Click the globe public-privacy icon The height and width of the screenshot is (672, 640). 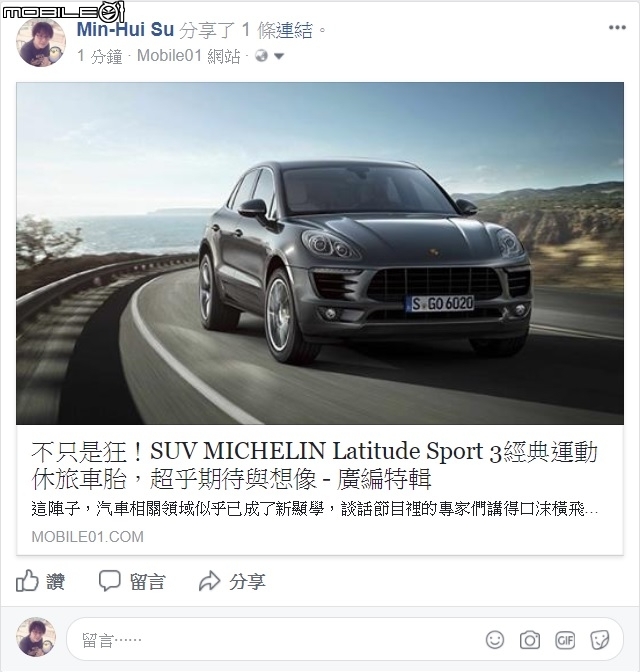[x=261, y=56]
